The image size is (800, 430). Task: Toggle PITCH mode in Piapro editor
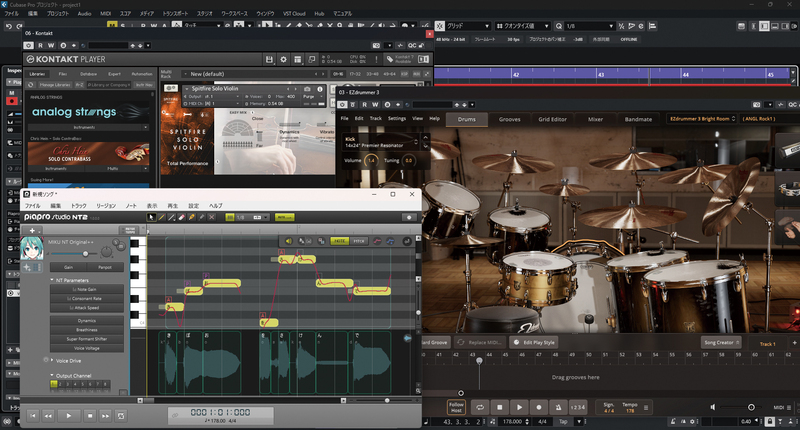click(x=359, y=241)
